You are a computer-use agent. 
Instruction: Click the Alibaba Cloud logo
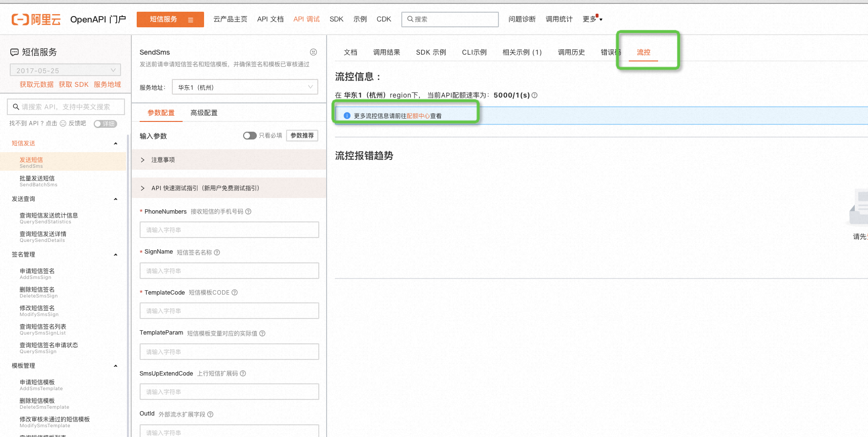[x=36, y=20]
